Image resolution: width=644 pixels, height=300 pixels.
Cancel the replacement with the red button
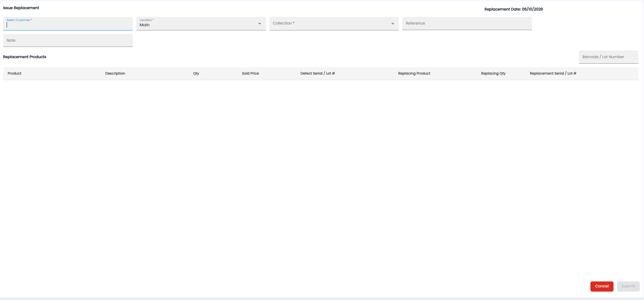point(602,286)
